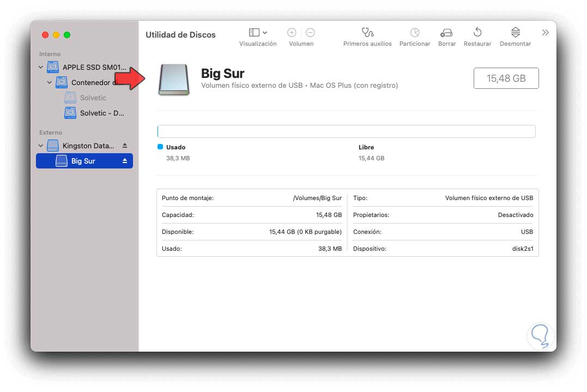Click the Interno section header
The width and height of the screenshot is (587, 392).
[50, 54]
